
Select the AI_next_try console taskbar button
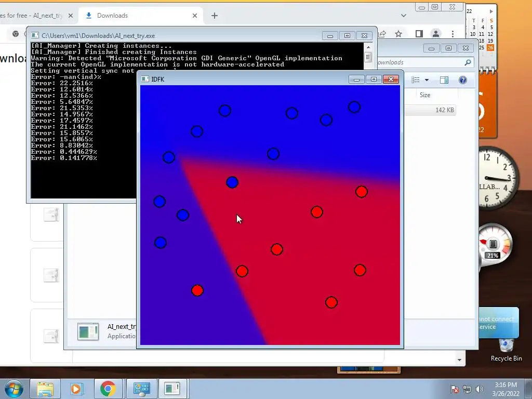click(172, 389)
